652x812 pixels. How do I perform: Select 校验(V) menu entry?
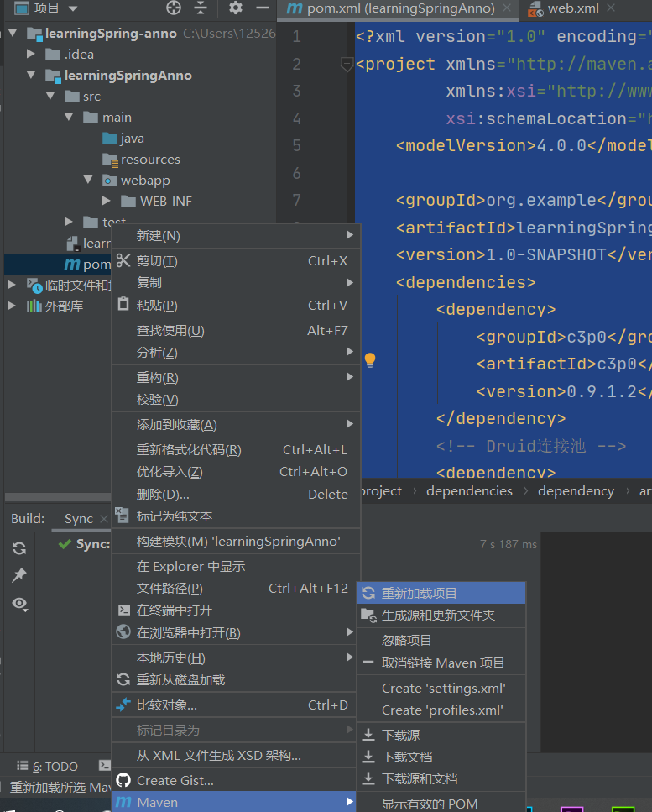pos(236,399)
